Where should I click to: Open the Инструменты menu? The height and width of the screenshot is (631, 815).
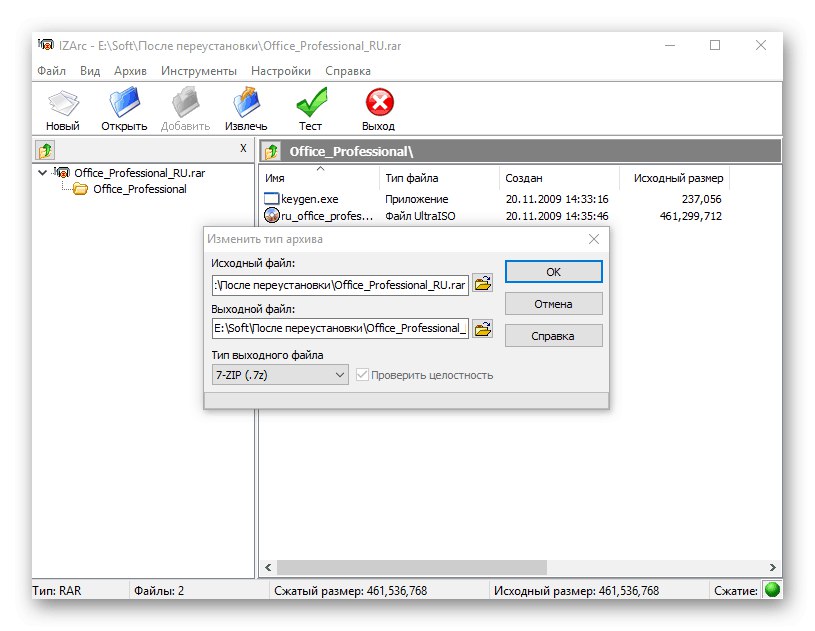pyautogui.click(x=199, y=71)
